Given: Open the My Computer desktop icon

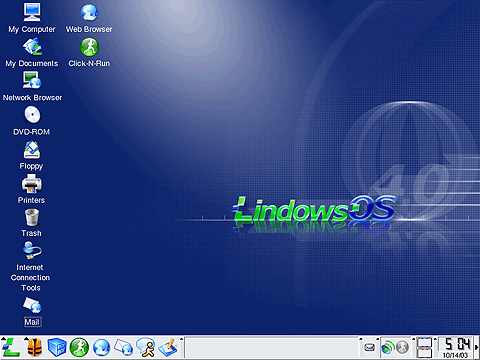Looking at the screenshot, I should pos(32,18).
